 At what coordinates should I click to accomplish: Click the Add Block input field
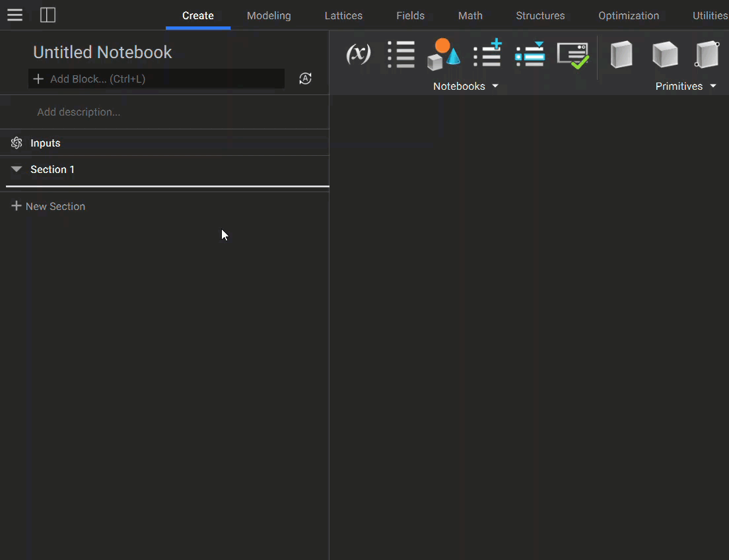point(156,78)
